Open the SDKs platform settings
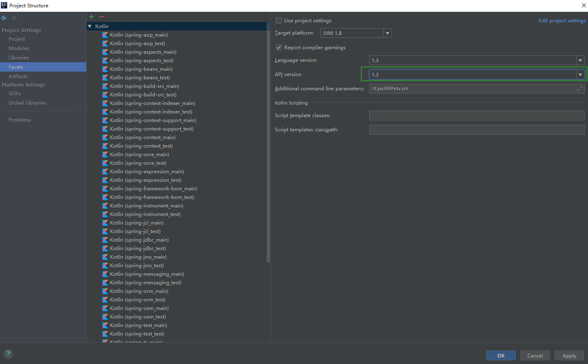 click(x=15, y=94)
